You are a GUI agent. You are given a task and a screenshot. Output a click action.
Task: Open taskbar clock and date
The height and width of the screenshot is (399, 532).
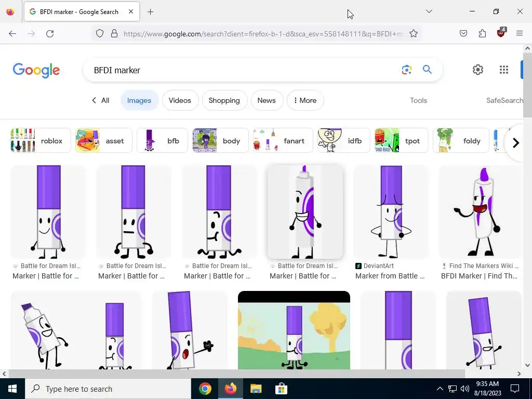[x=487, y=389]
